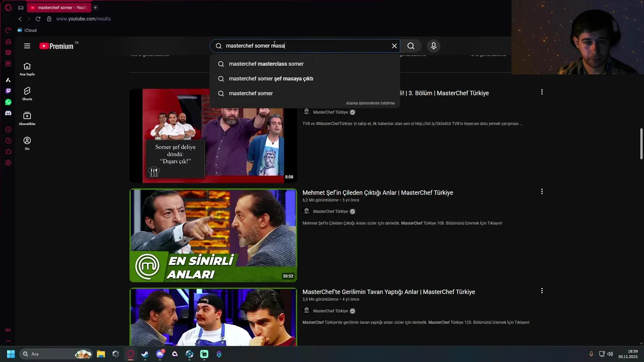The height and width of the screenshot is (362, 644).
Task: Go forward with browser forward arrow
Action: (x=29, y=19)
